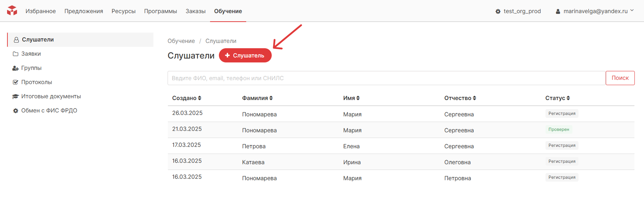The image size is (644, 205).
Task: Click the Слушатели breadcrumb item
Action: (x=221, y=41)
